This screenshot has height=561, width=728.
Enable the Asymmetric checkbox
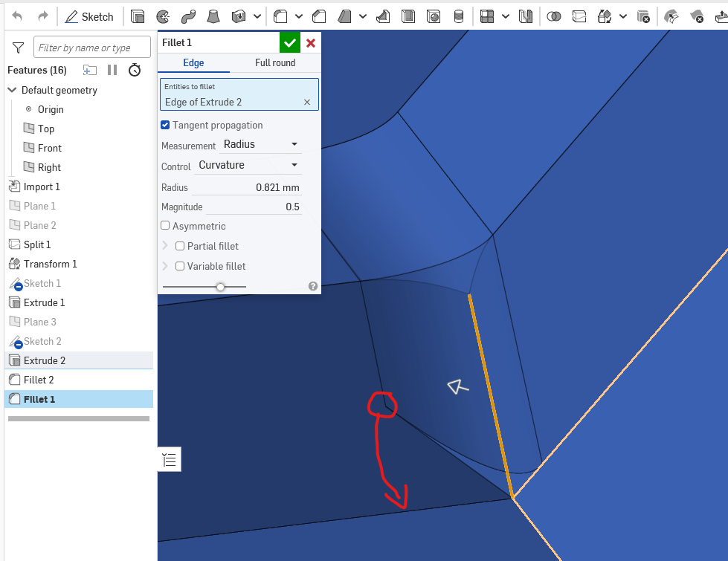pyautogui.click(x=165, y=225)
